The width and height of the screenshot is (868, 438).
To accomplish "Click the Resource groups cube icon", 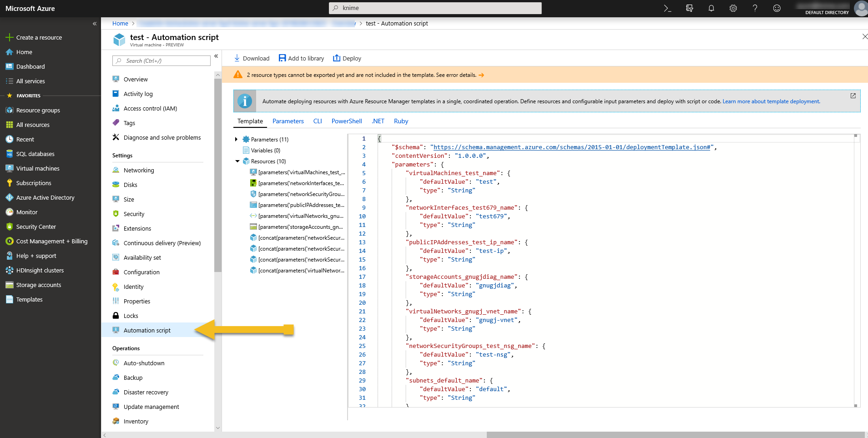I will [x=9, y=110].
